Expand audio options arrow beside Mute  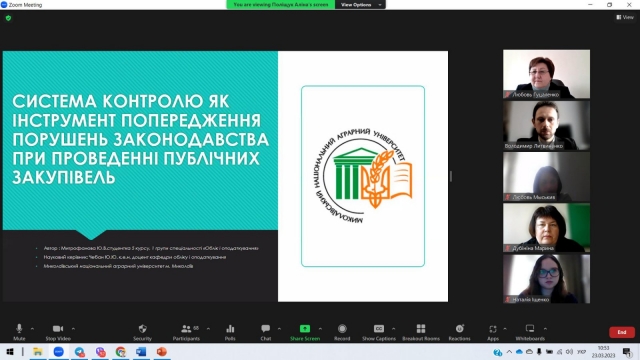pos(32,329)
